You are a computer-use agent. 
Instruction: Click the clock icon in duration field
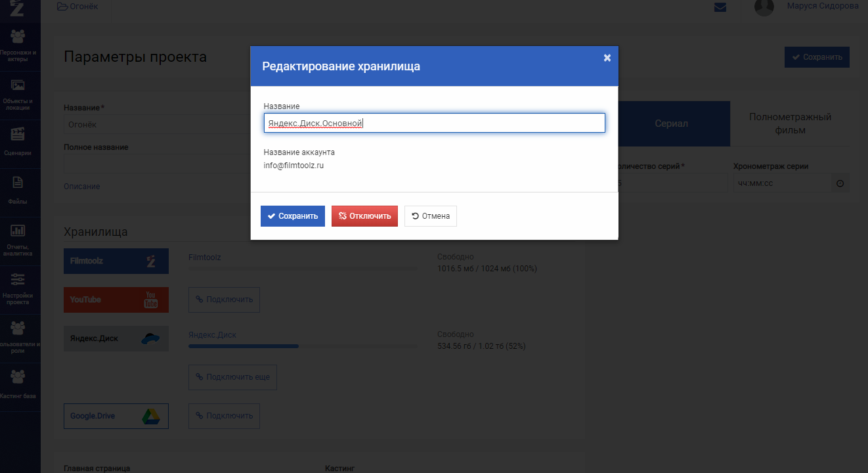(840, 183)
